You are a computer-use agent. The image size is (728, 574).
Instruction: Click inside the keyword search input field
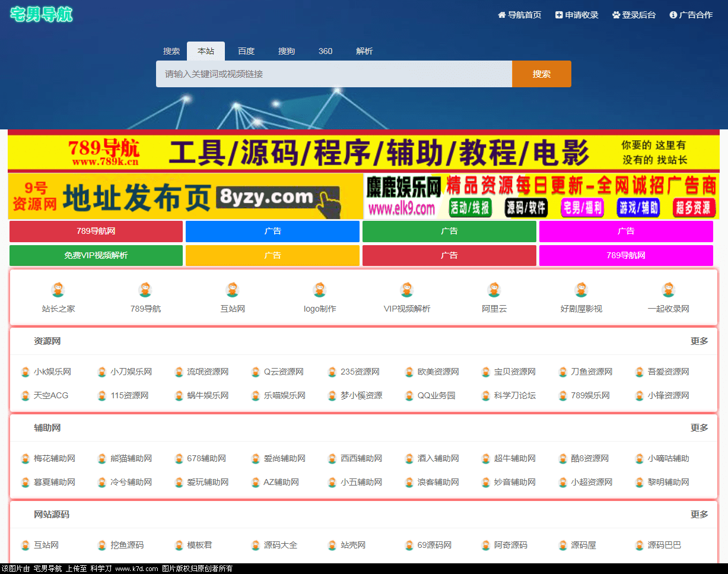[x=333, y=74]
